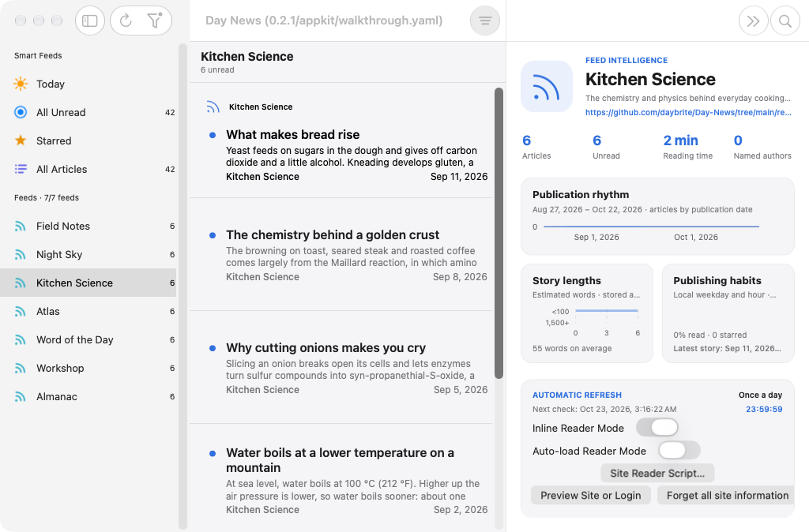Click the Publishing habits card
This screenshot has width=809, height=532.
point(728,313)
